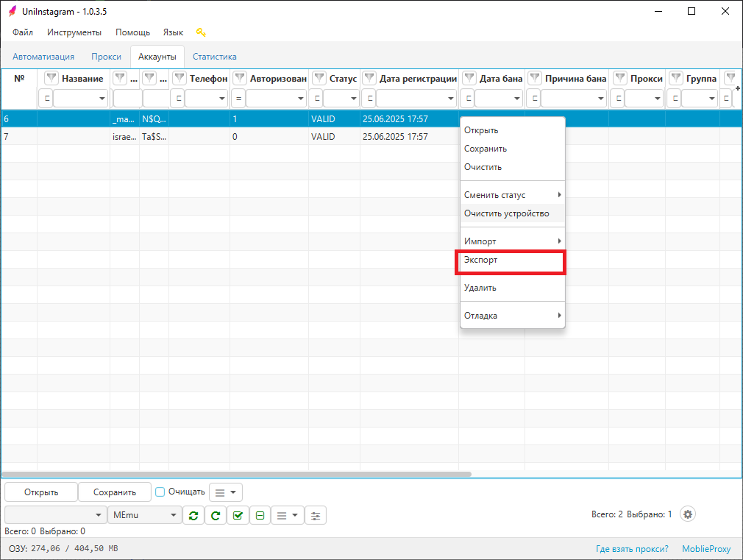Click the yellow key icon in menu bar
Viewport: 743px width, 560px height.
tap(201, 32)
